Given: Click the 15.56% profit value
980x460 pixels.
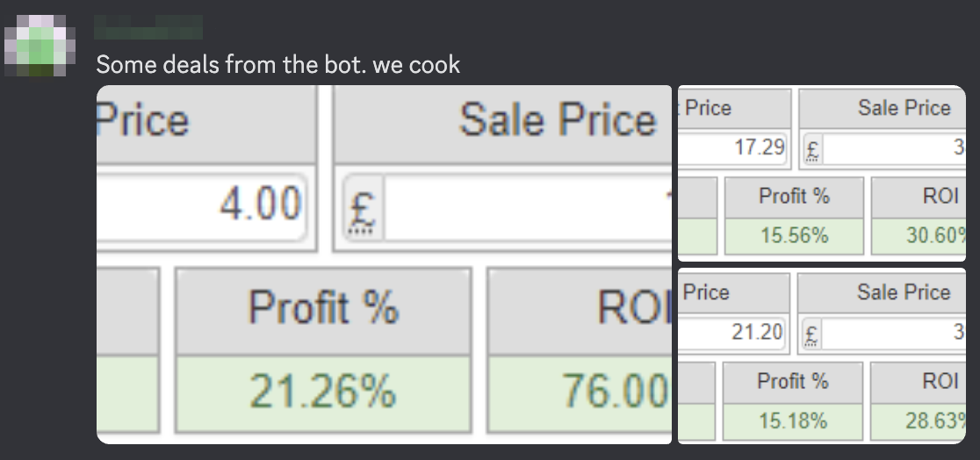Looking at the screenshot, I should (794, 236).
